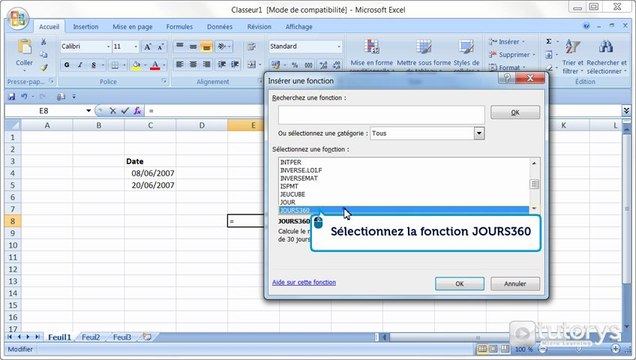This screenshot has width=636, height=360.
Task: Open the Feuil2 sheet tab
Action: coord(90,337)
